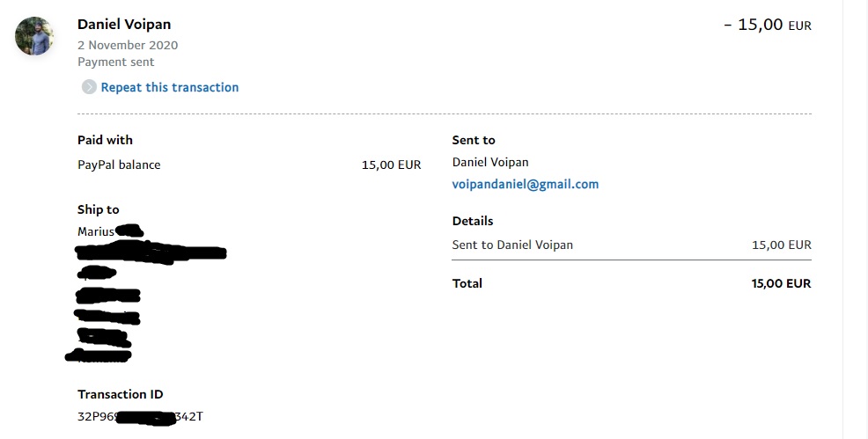
Task: Click the Ship to heading
Action: tap(98, 209)
